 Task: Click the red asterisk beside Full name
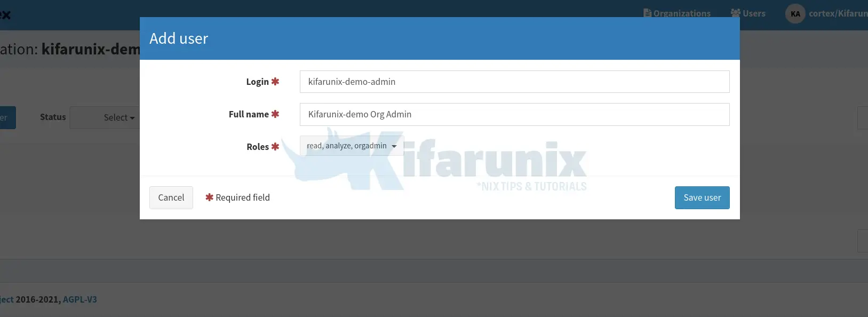(x=275, y=114)
